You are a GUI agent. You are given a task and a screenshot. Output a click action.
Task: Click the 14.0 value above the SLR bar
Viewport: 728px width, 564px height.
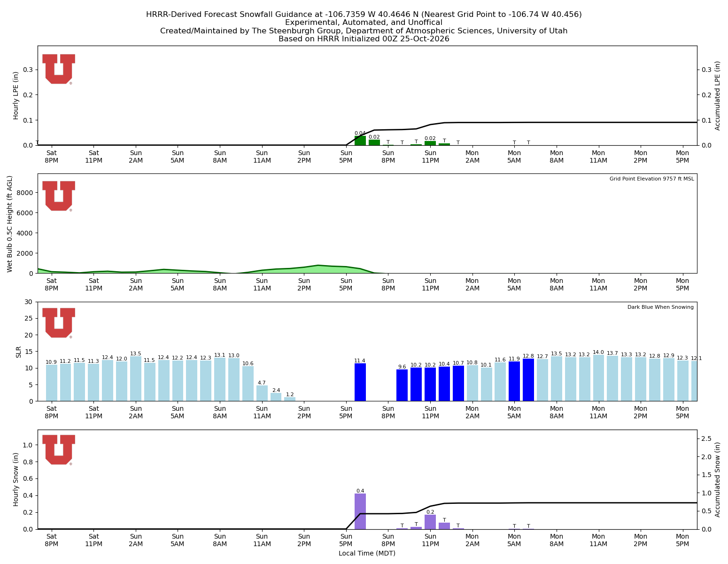coord(598,352)
